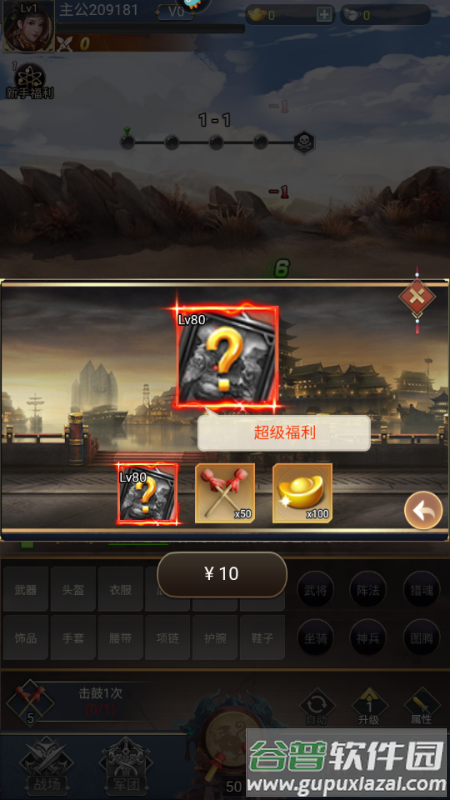
Task: Select the 武器 weapon equipment slot
Action: click(26, 589)
